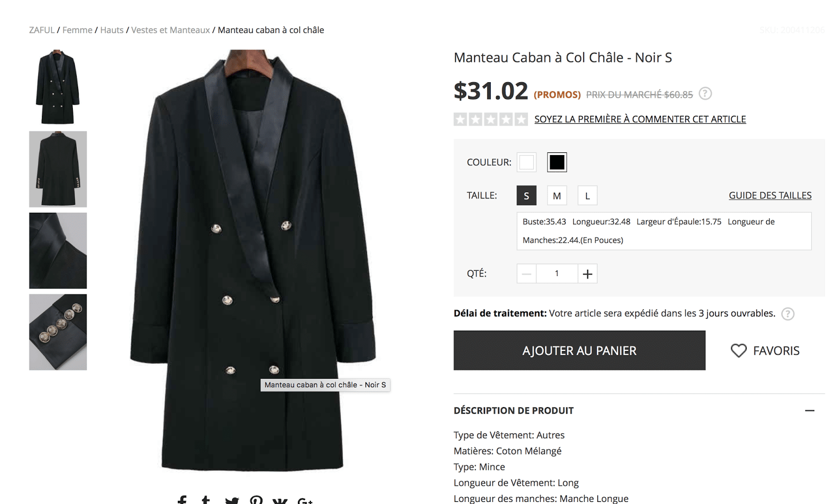Click the heart Favoris icon
This screenshot has width=839, height=504.
(x=738, y=350)
